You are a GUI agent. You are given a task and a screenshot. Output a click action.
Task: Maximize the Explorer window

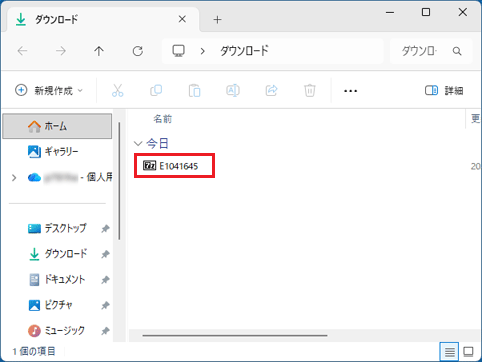pyautogui.click(x=426, y=13)
